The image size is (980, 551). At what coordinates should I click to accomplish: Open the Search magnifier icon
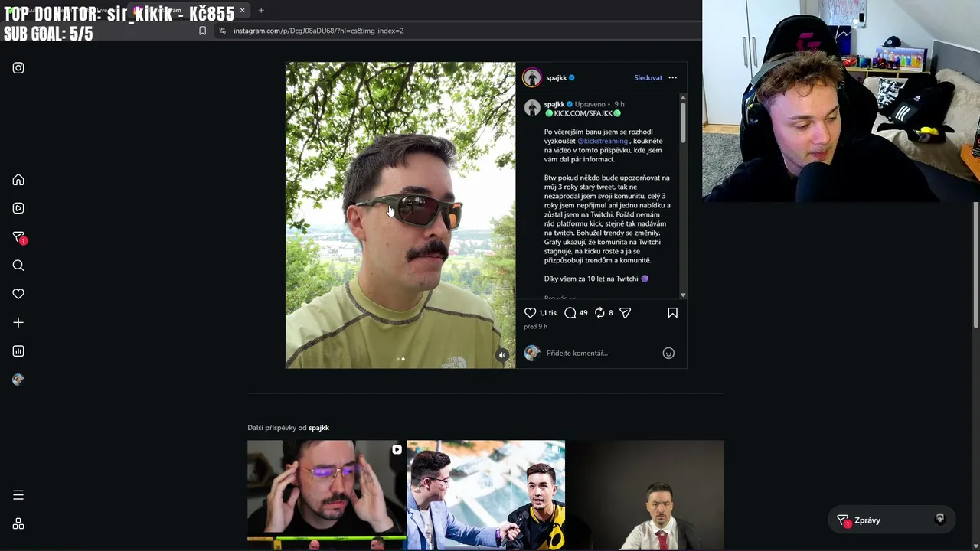(18, 266)
